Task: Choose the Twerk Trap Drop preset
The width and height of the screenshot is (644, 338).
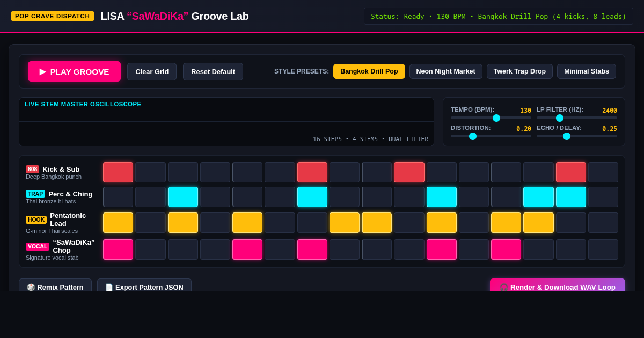Action: [519, 71]
